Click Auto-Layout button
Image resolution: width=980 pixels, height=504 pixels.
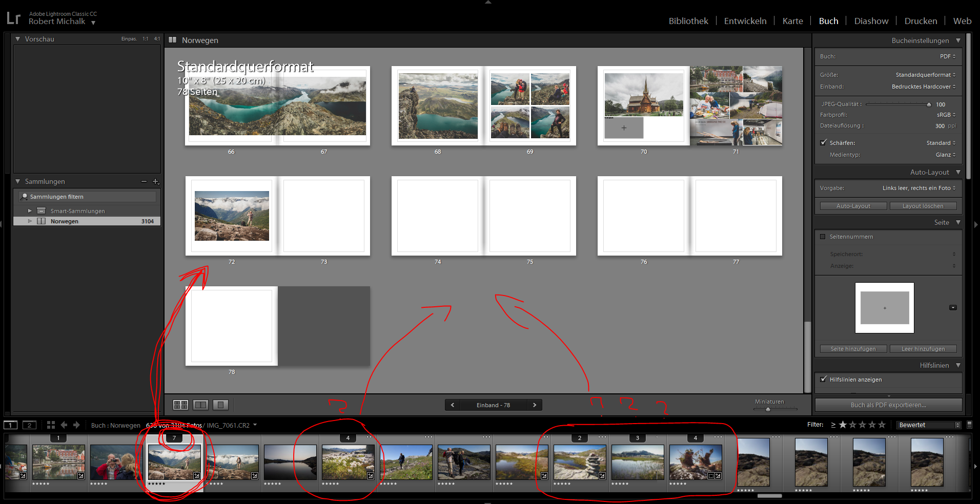point(853,206)
